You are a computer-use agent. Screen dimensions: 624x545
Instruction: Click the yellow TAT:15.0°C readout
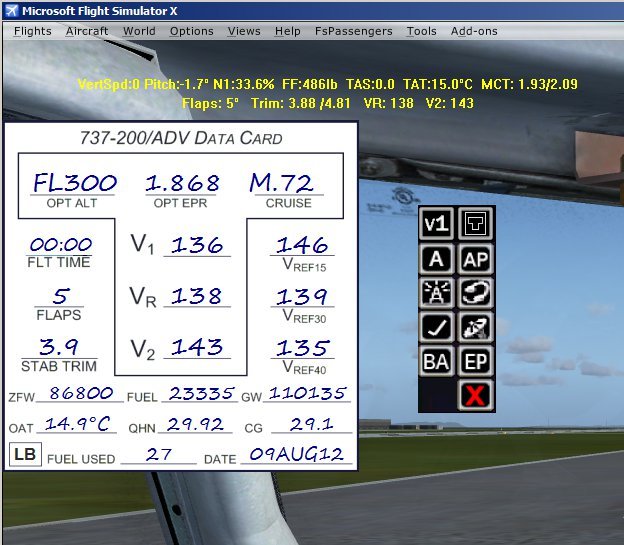[x=438, y=84]
